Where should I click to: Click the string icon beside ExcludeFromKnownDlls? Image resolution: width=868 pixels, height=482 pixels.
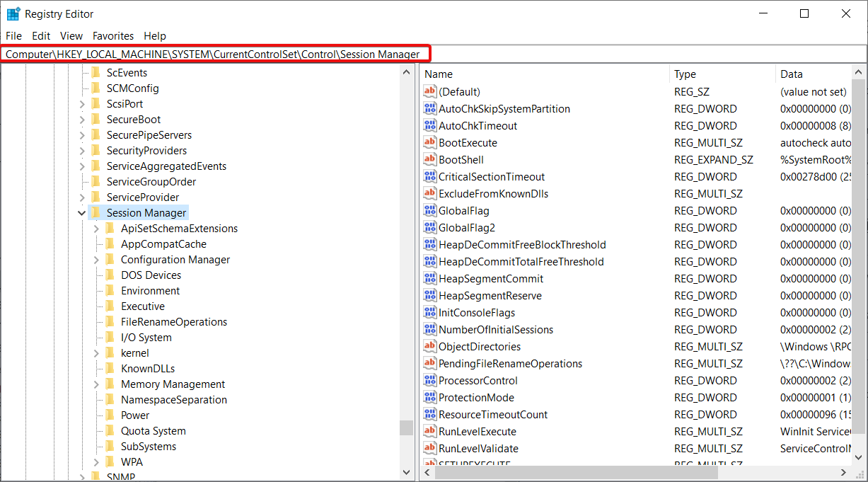tap(429, 193)
